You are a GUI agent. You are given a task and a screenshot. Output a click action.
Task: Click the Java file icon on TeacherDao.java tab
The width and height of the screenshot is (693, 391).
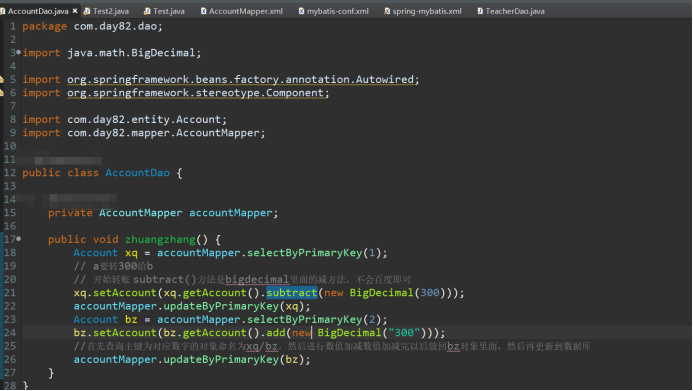(x=480, y=11)
